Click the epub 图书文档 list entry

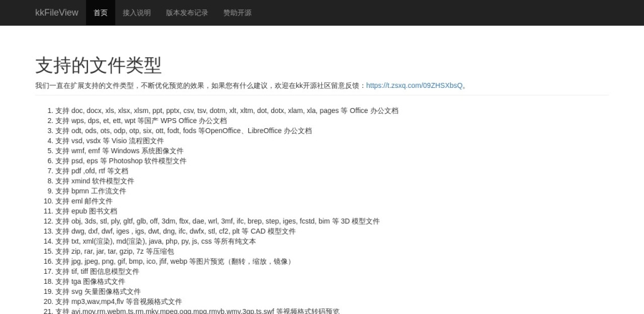(86, 211)
